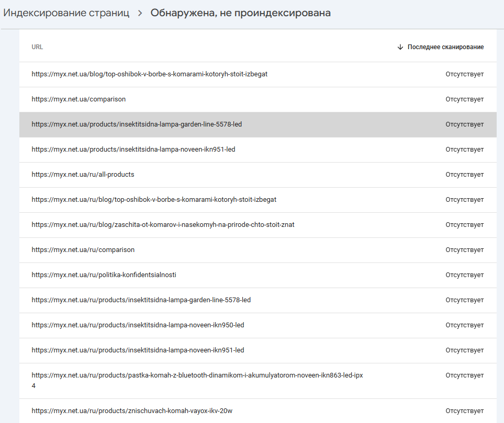Click the sort arrow beside Последнее сканирование
Image resolution: width=504 pixels, height=423 pixels.
point(400,47)
